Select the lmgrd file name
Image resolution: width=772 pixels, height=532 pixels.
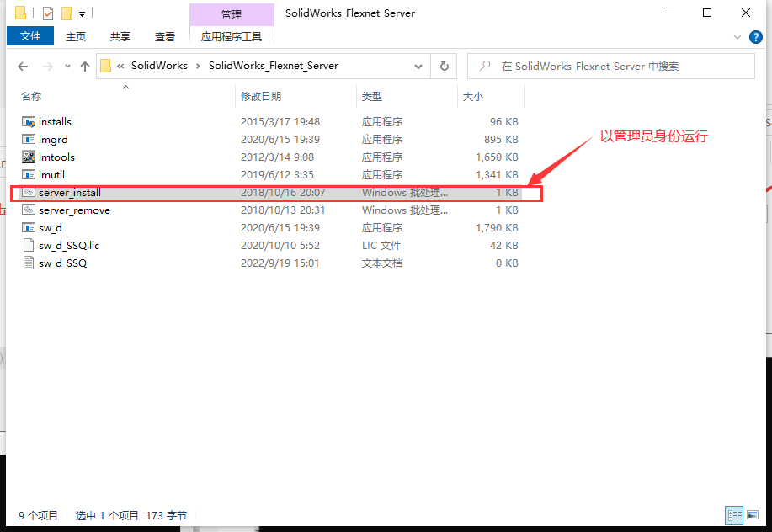(x=53, y=140)
